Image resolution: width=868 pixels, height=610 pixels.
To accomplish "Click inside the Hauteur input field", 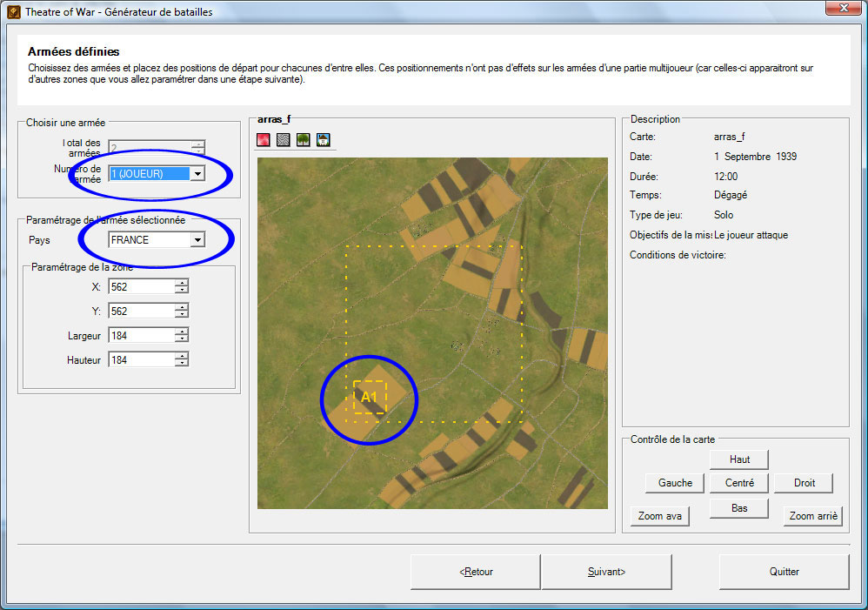I will (140, 359).
